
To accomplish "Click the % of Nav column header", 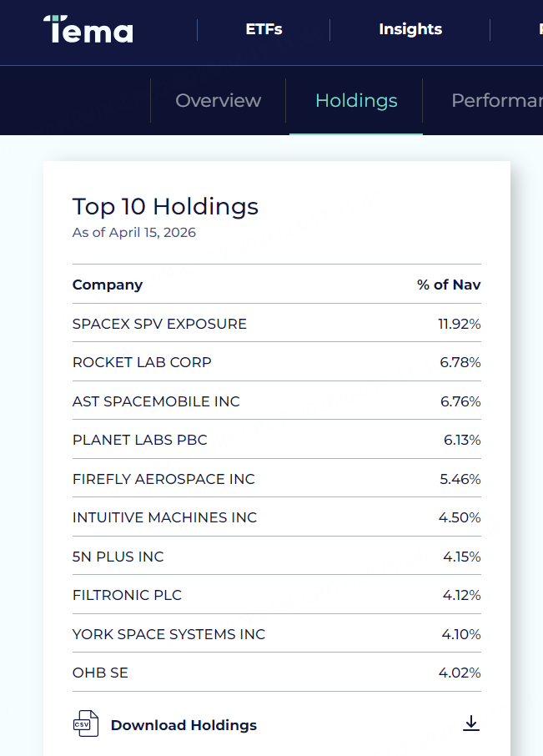I will (x=449, y=285).
